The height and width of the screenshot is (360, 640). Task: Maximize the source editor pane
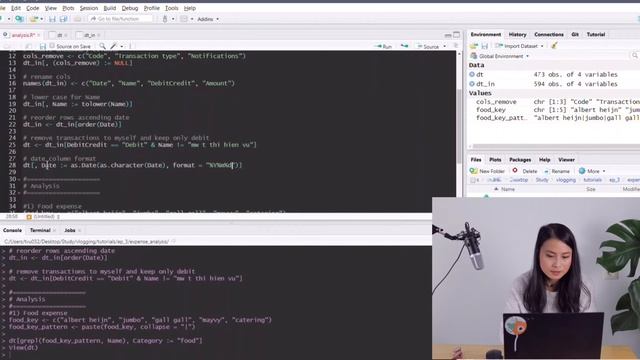tap(457, 35)
